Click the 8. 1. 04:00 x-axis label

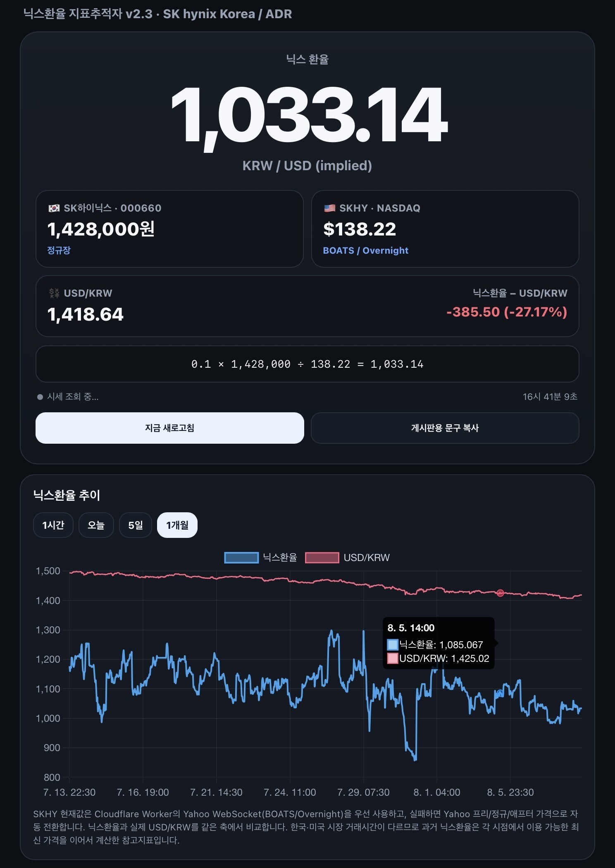click(x=437, y=792)
